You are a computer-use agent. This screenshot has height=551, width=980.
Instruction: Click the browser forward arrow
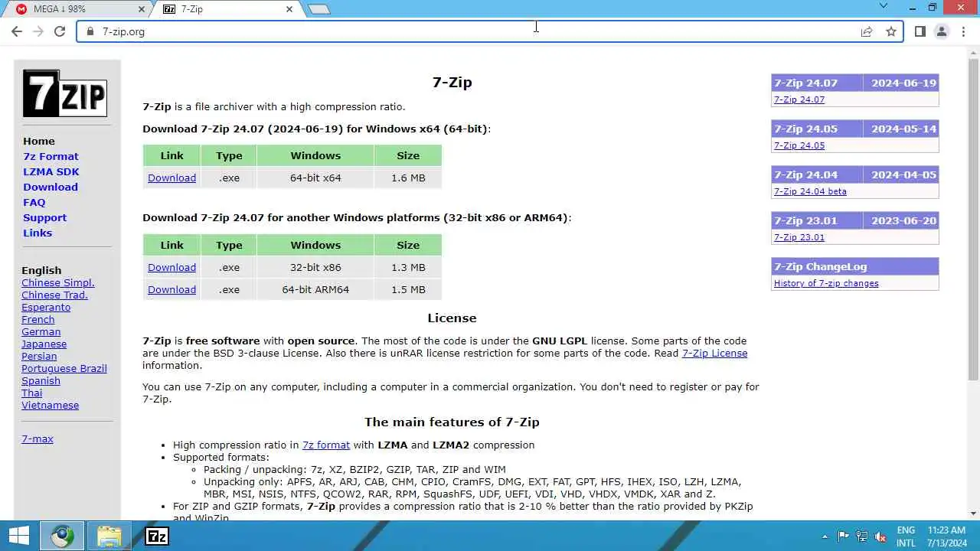click(38, 31)
